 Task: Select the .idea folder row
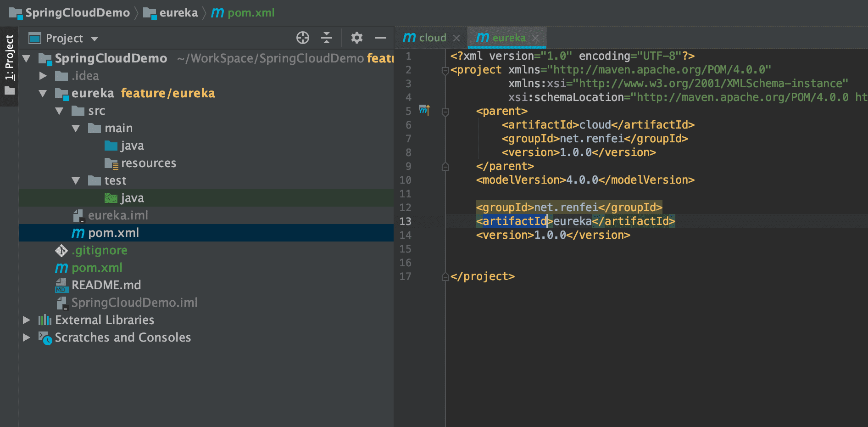coord(206,76)
